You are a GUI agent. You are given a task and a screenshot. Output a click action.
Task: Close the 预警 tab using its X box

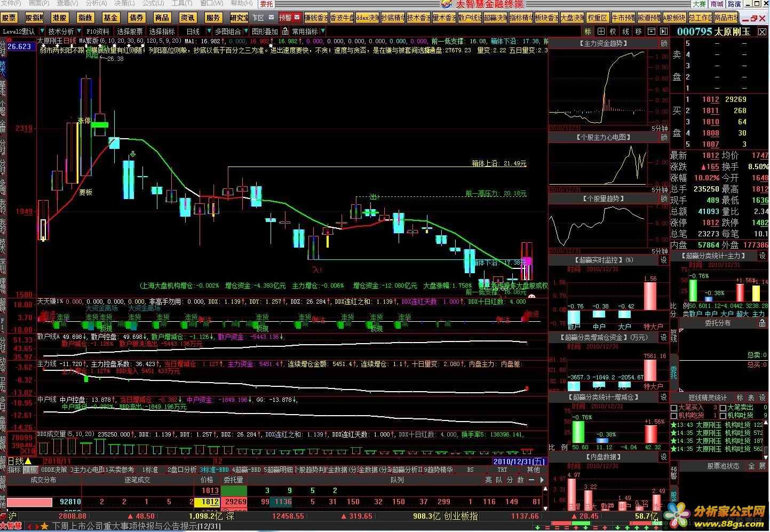click(x=297, y=18)
